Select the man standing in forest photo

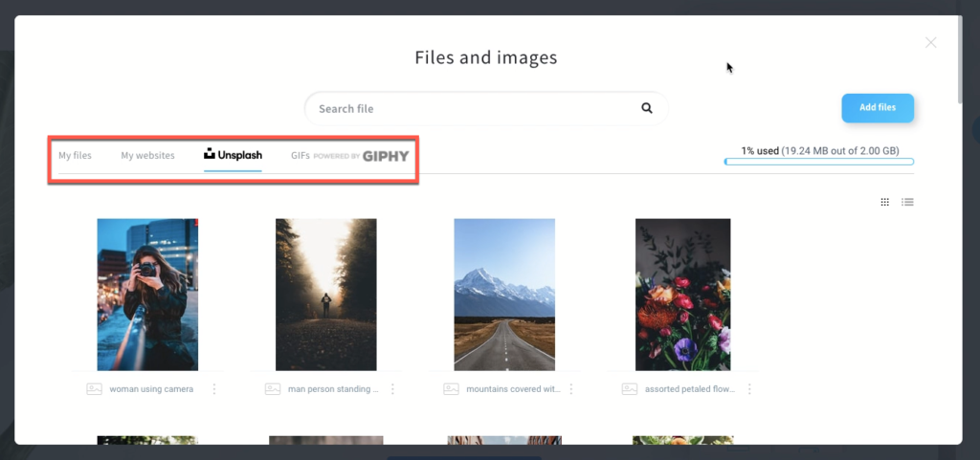[325, 295]
